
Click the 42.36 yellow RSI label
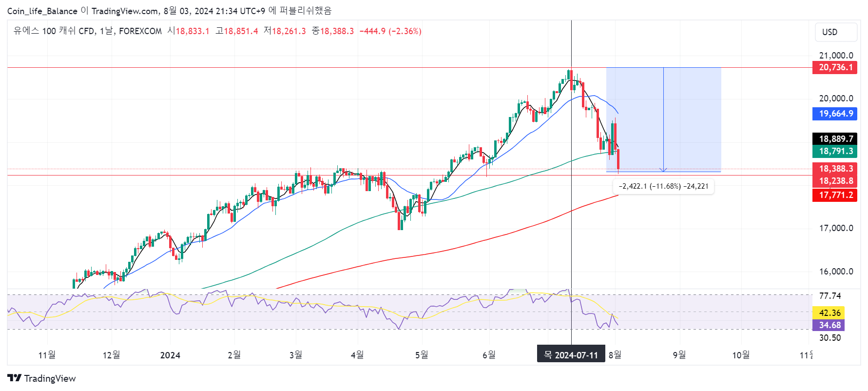click(x=829, y=313)
